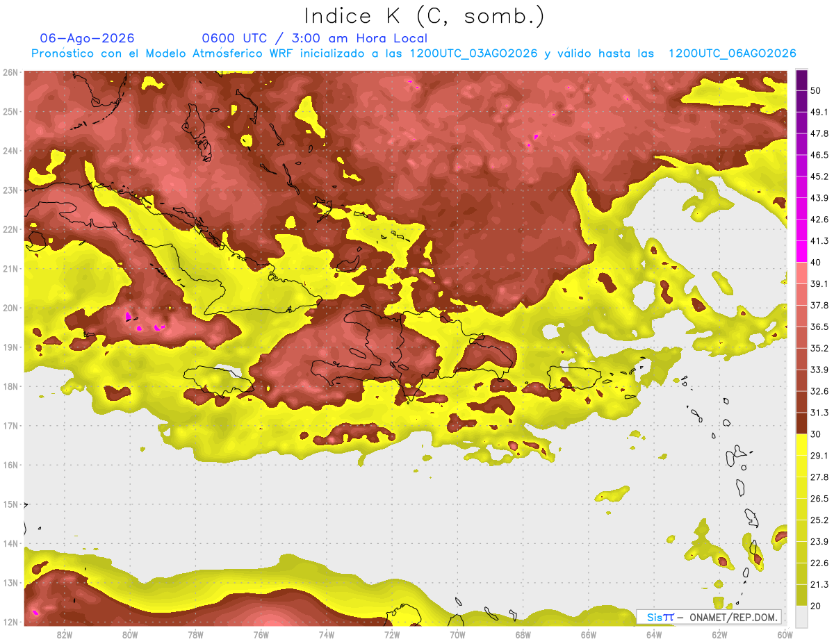Click the colorbar value 27.8
This screenshot has width=834, height=644.
819,477
